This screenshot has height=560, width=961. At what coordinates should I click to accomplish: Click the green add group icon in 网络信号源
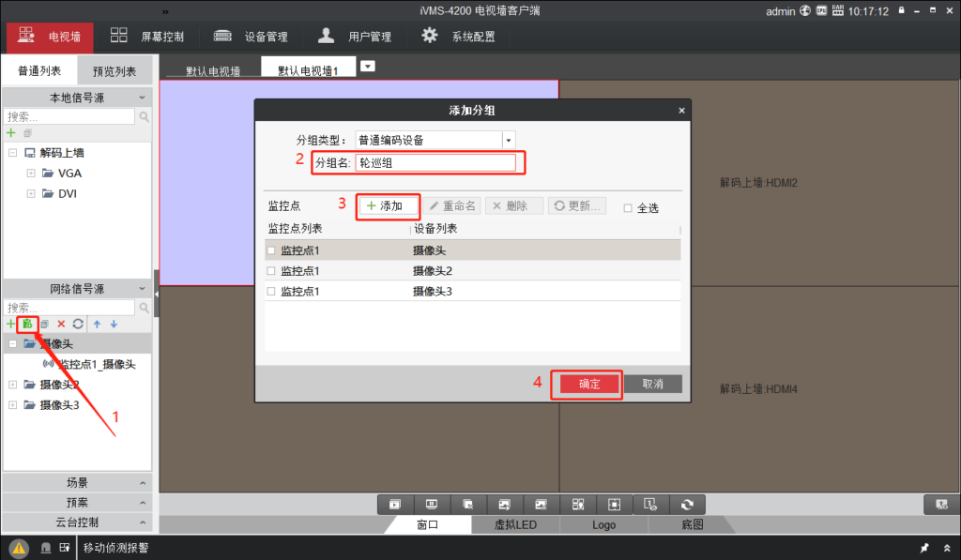[x=27, y=324]
